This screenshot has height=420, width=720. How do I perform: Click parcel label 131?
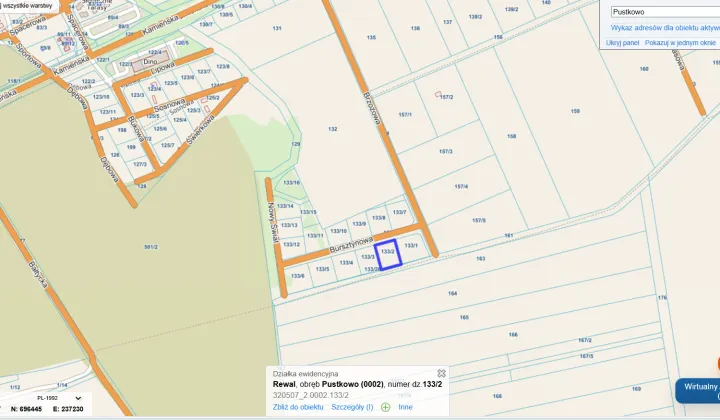click(277, 28)
